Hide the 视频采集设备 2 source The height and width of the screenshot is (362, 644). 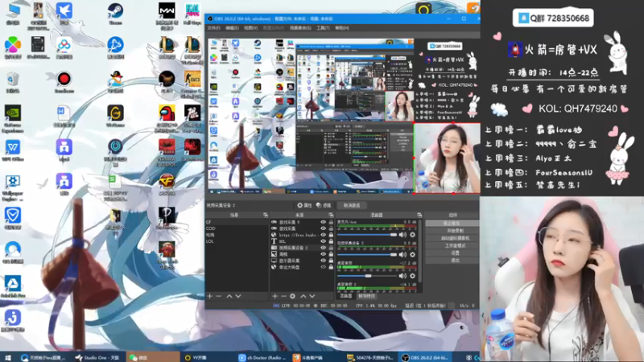[x=324, y=248]
